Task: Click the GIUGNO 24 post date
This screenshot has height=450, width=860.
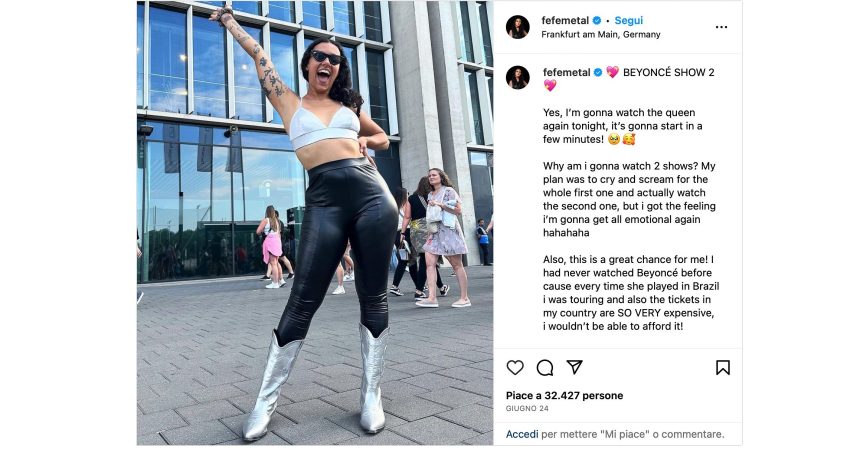Action: [x=527, y=408]
